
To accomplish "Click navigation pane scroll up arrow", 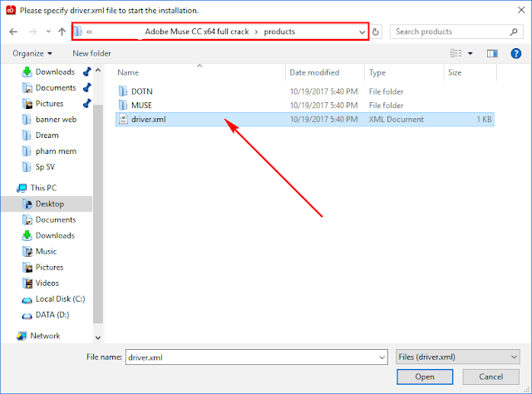I will pyautogui.click(x=98, y=71).
